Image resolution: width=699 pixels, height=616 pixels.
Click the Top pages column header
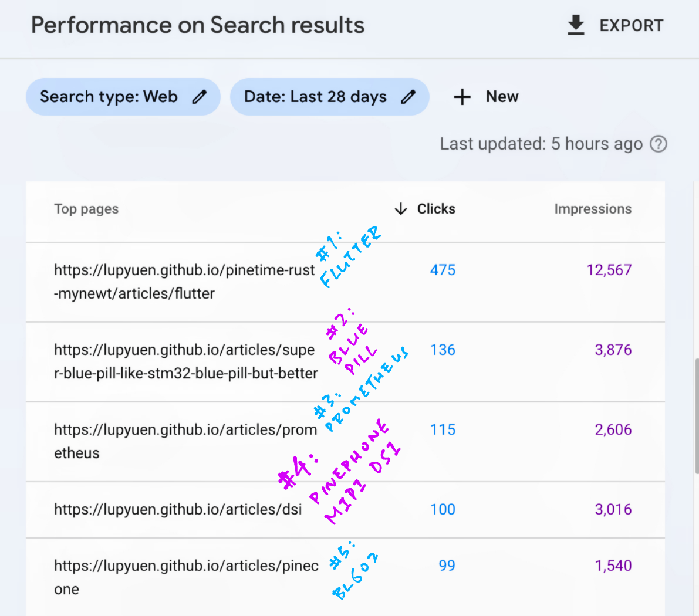click(86, 209)
